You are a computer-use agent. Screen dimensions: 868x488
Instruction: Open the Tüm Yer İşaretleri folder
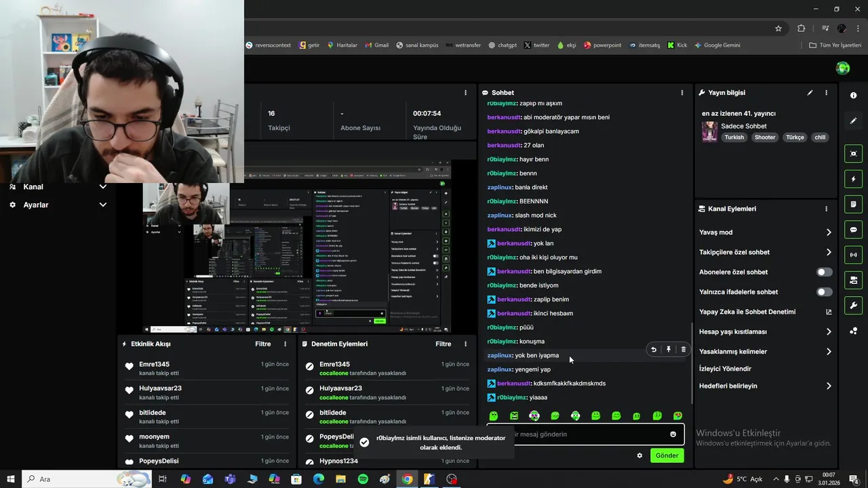835,45
